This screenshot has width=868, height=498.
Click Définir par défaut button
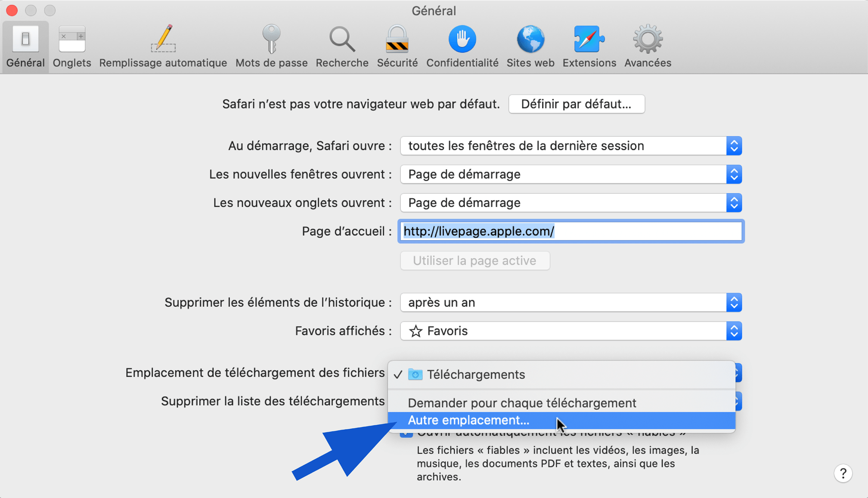(x=577, y=104)
